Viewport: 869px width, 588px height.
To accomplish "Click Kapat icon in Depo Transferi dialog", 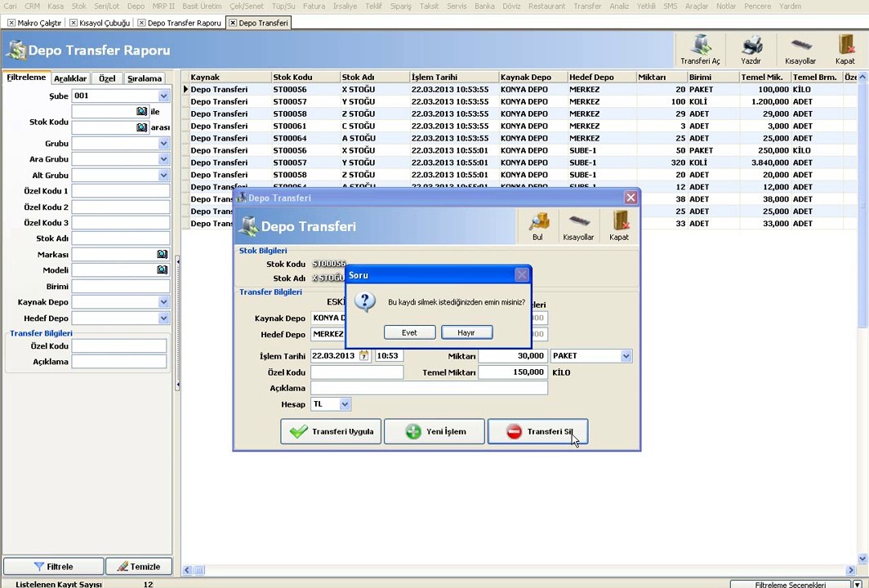I will (x=619, y=226).
